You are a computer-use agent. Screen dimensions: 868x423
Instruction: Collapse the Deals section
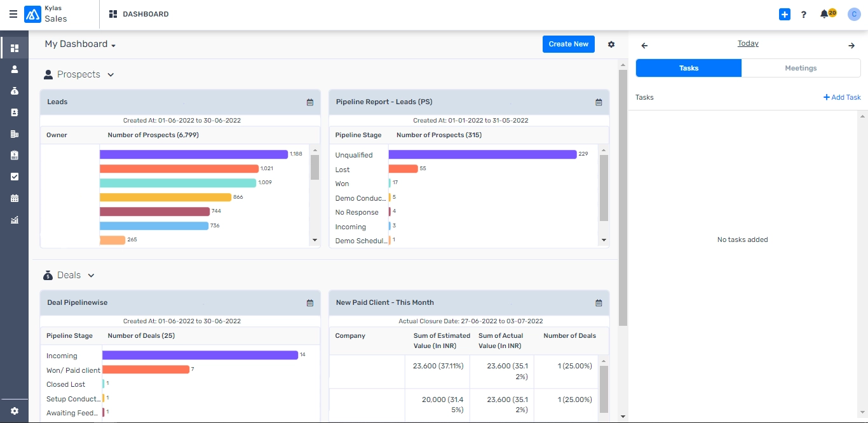click(x=91, y=276)
